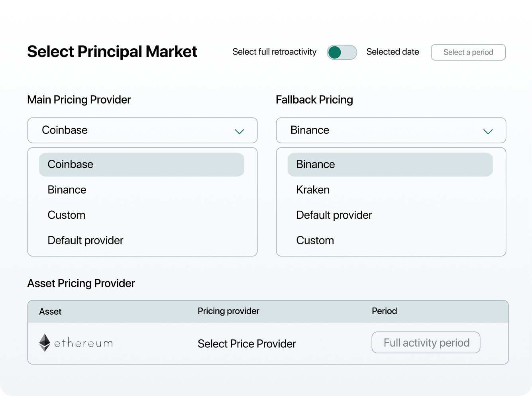The width and height of the screenshot is (532, 396).
Task: Click the Full activity period button
Action: 426,343
